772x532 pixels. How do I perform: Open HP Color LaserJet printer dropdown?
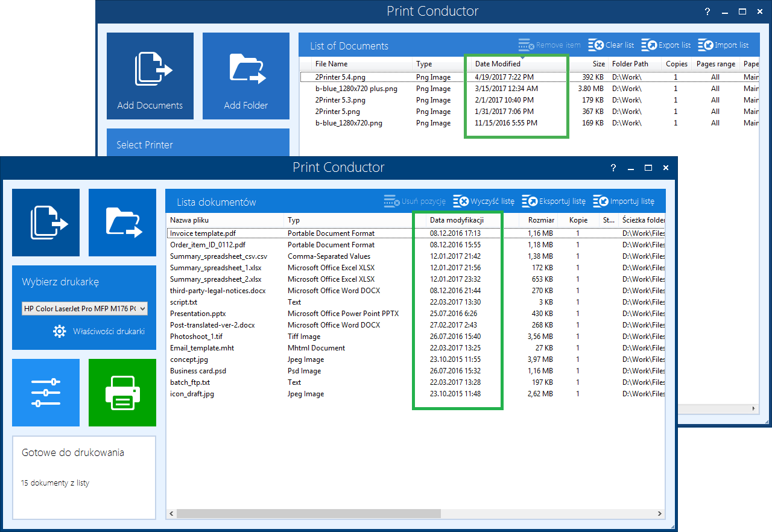pos(84,309)
